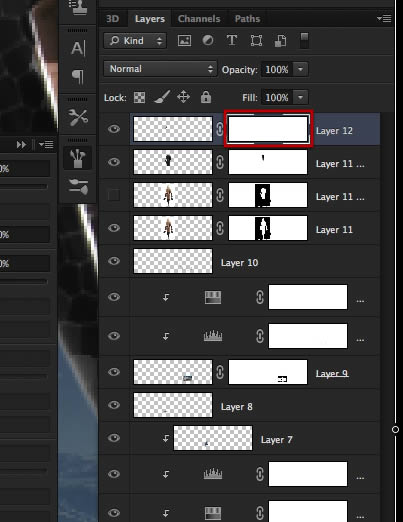Select Layer 7 clipped thumbnail
Screen dimensions: 403x522
click(213, 438)
